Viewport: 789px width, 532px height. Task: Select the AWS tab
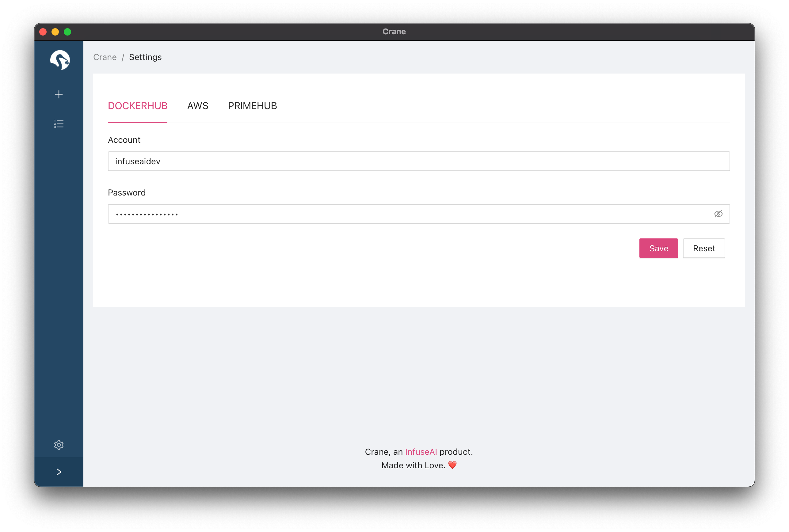[x=198, y=106]
